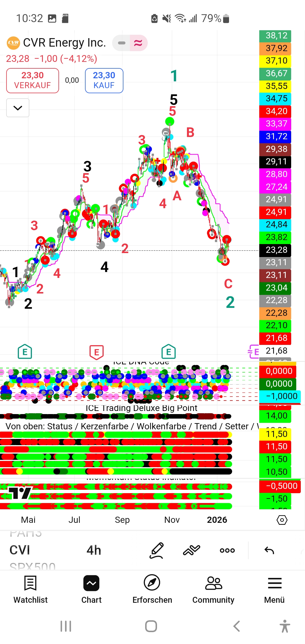305x644 pixels.
Task: Open the 4h timeframe selector
Action: [94, 550]
